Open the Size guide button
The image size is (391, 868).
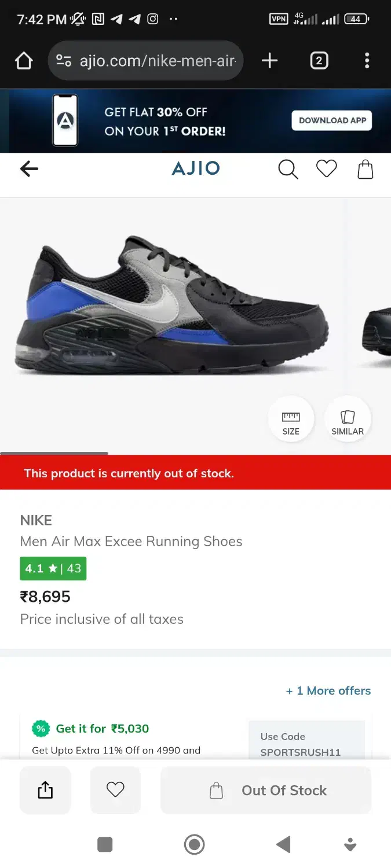pos(291,420)
